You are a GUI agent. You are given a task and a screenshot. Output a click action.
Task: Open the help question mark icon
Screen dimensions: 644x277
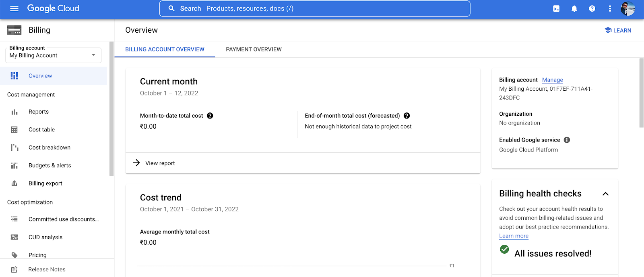click(592, 8)
